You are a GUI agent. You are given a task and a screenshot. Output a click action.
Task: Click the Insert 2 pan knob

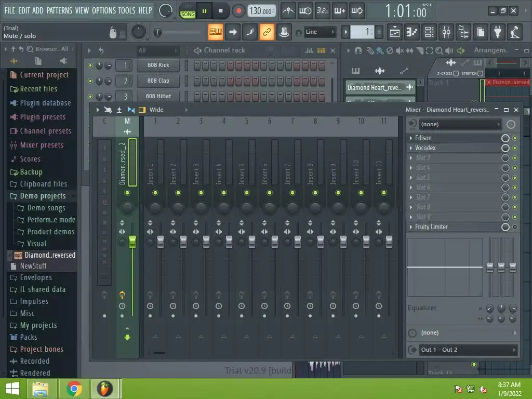(178, 208)
